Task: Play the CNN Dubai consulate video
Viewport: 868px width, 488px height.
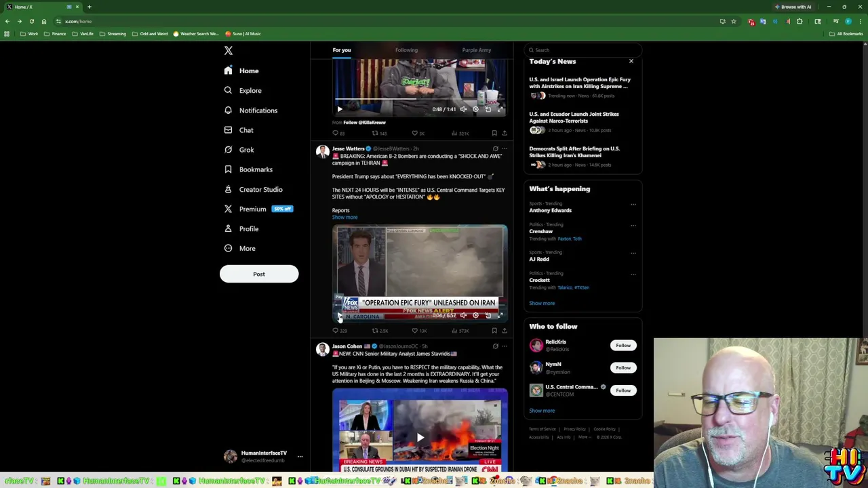Action: coord(420,438)
